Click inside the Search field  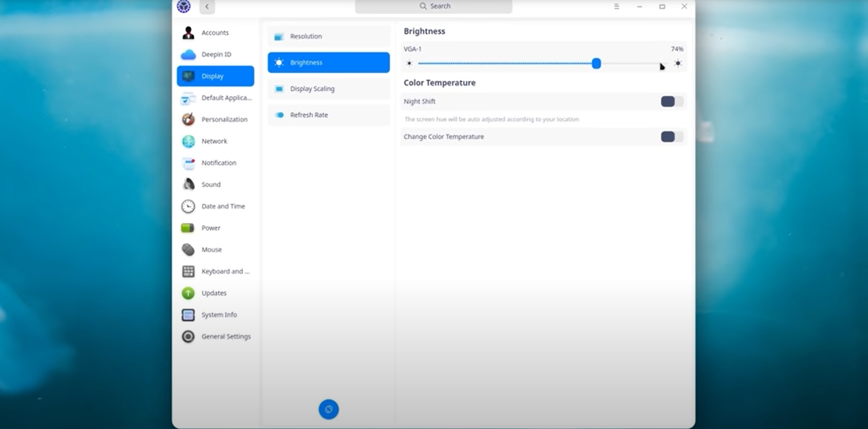tap(433, 6)
